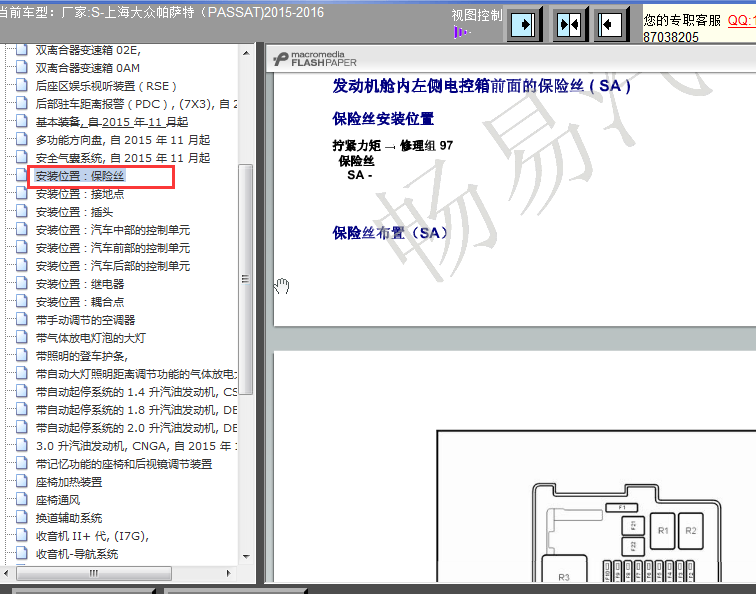
Task: Open 双离合器变速箱 02E document
Action: [88, 50]
